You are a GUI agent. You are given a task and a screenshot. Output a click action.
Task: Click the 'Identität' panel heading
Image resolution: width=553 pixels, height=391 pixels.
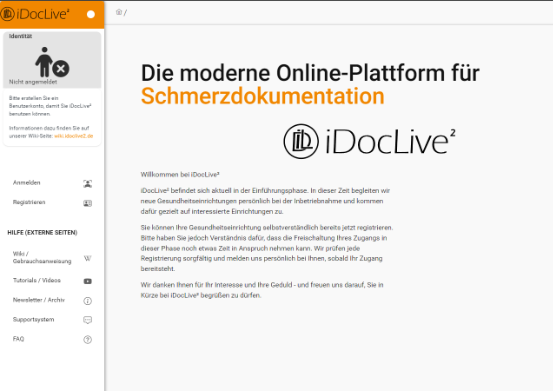coord(20,36)
